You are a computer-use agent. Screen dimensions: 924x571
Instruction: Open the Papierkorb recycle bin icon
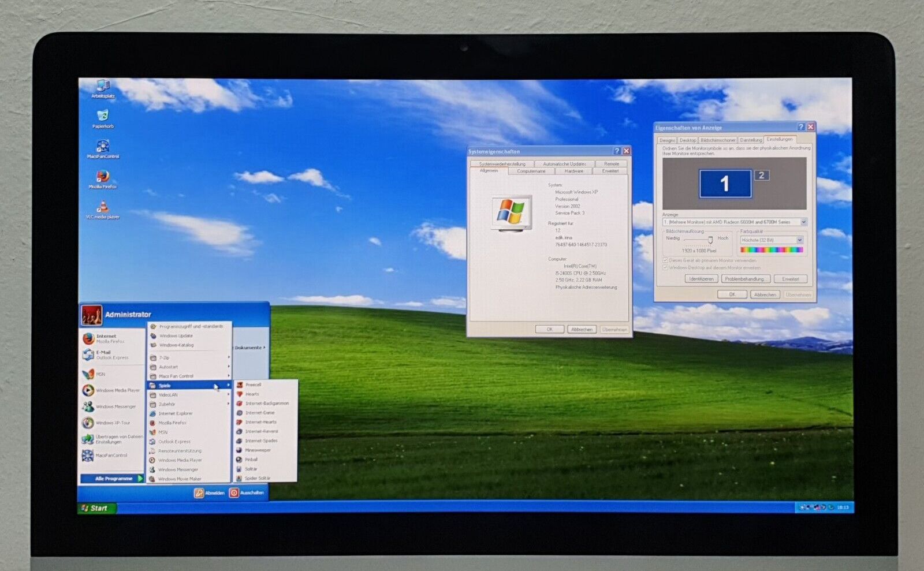pos(103,117)
